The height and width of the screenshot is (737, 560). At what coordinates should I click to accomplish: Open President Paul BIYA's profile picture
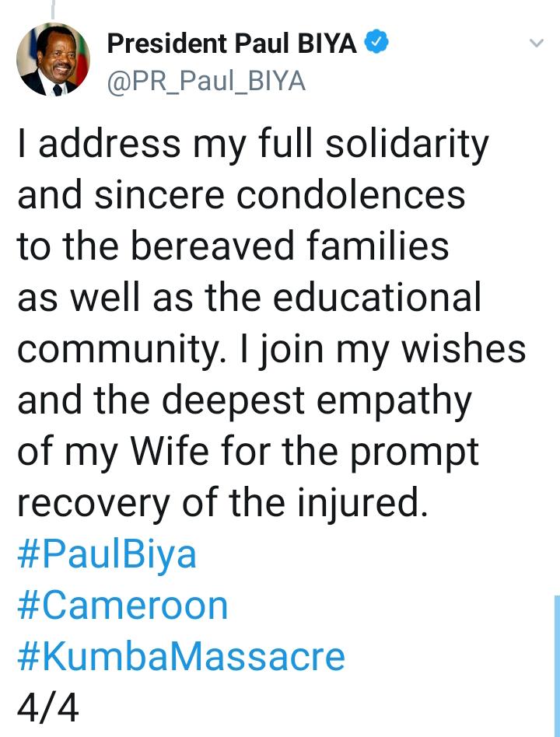[53, 60]
